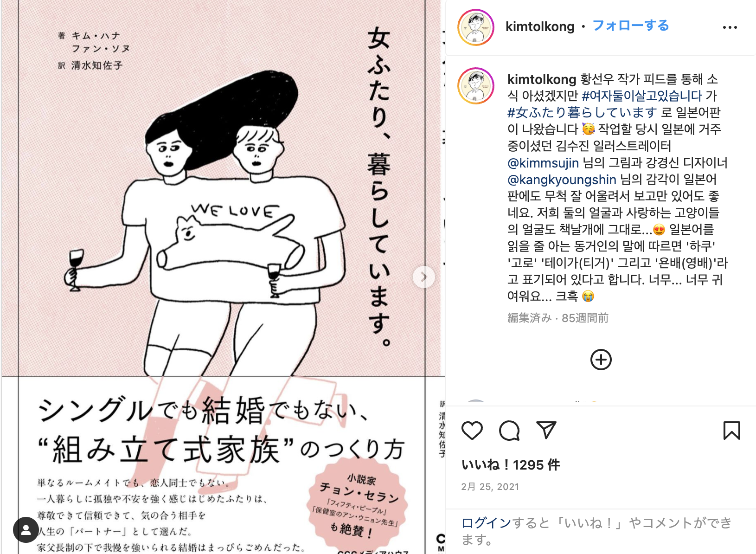The image size is (756, 554).
Task: Share post via paper plane icon
Action: tap(546, 430)
